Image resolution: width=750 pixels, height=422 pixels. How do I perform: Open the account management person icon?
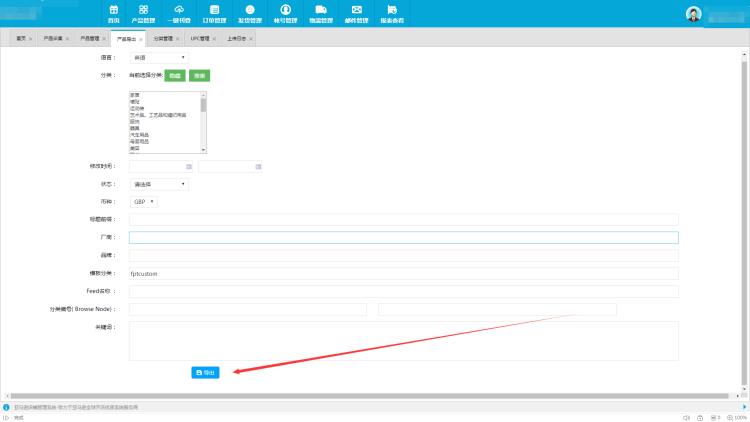(286, 10)
